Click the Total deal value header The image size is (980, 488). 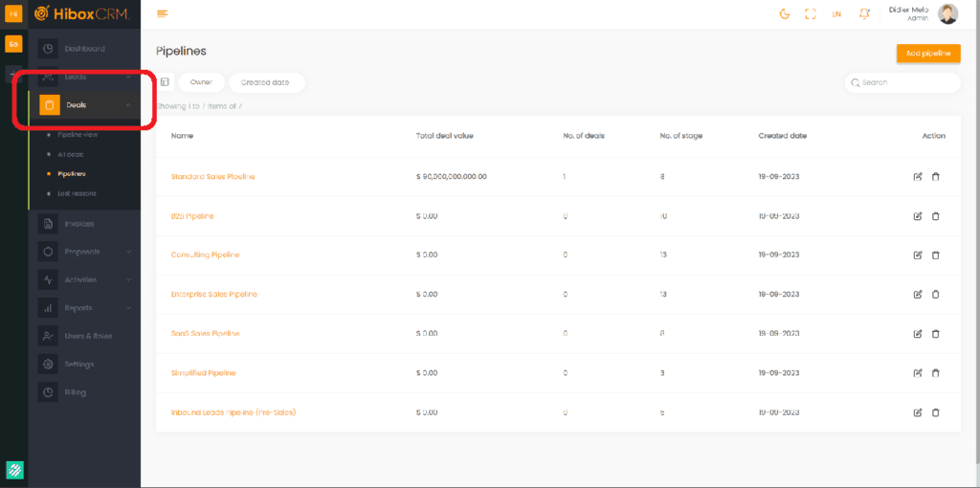[444, 136]
